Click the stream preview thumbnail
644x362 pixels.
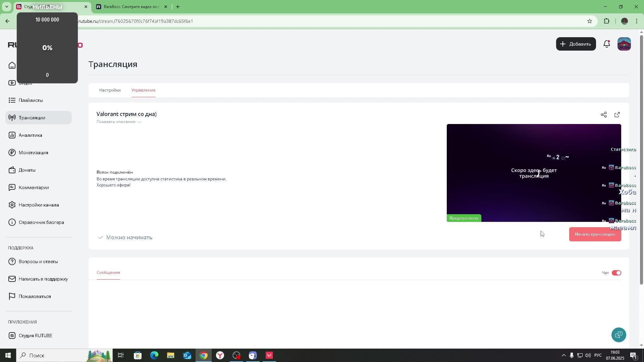coord(534,173)
